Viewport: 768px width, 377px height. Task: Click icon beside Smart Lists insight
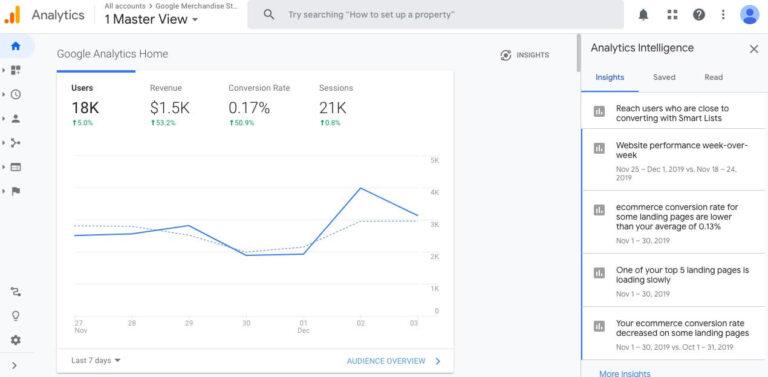tap(599, 112)
